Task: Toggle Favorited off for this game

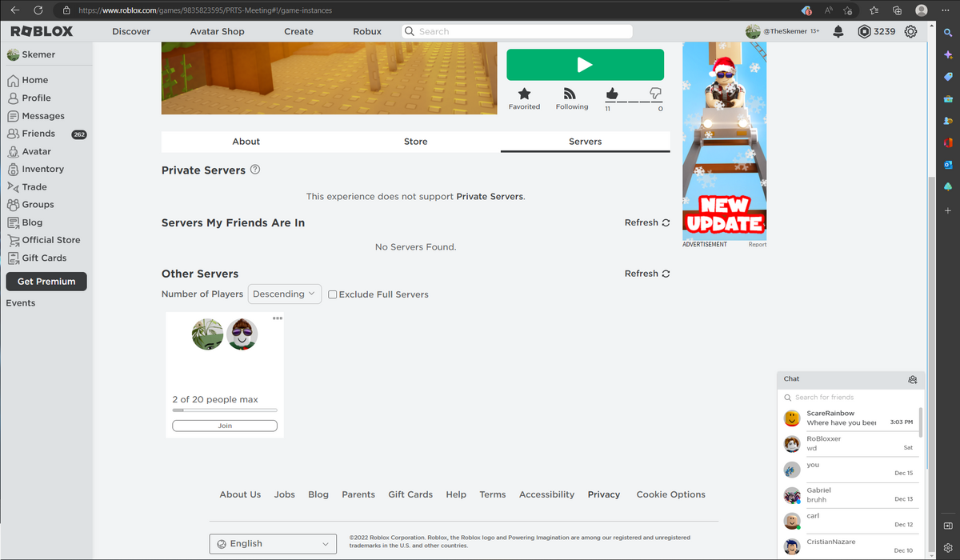Action: [524, 95]
